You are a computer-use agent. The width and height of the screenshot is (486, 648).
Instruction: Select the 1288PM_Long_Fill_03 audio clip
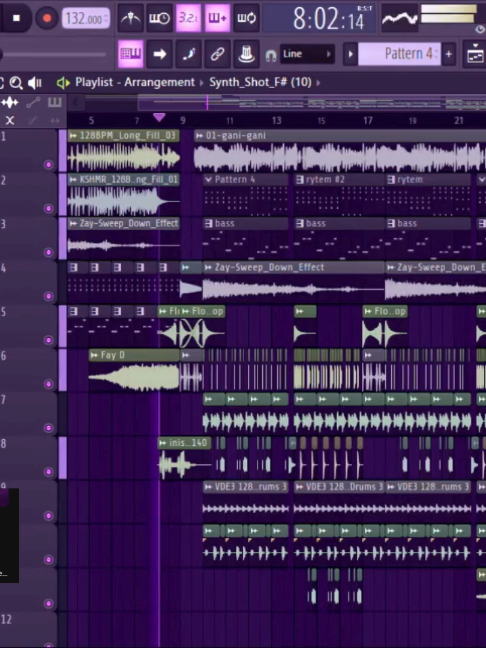124,151
